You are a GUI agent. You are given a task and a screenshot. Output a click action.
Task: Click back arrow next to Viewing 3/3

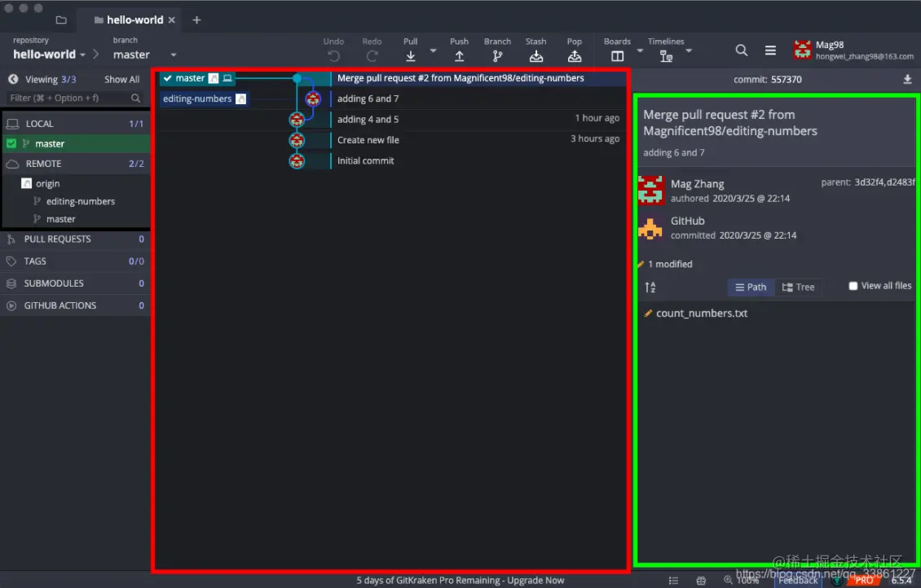pos(13,79)
